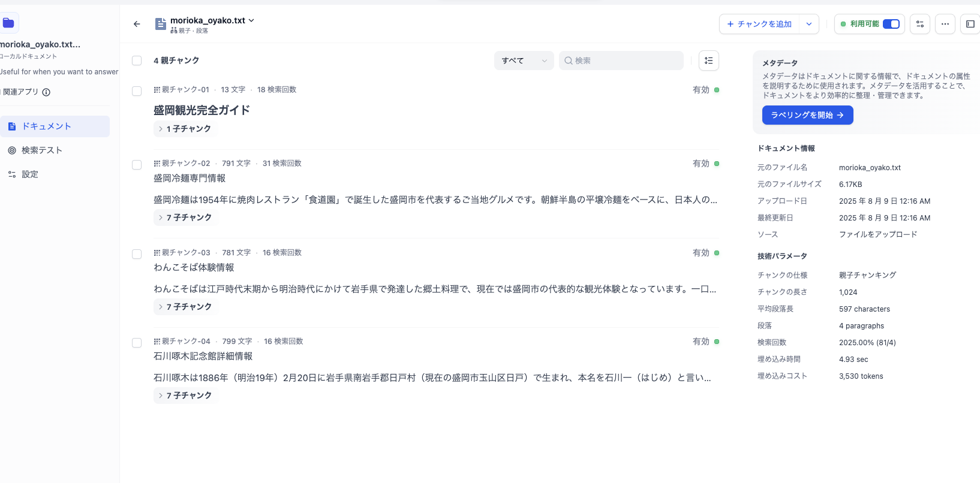The image size is (980, 483).
Task: Click green status dot of 親チャンク-02
Action: (717, 164)
